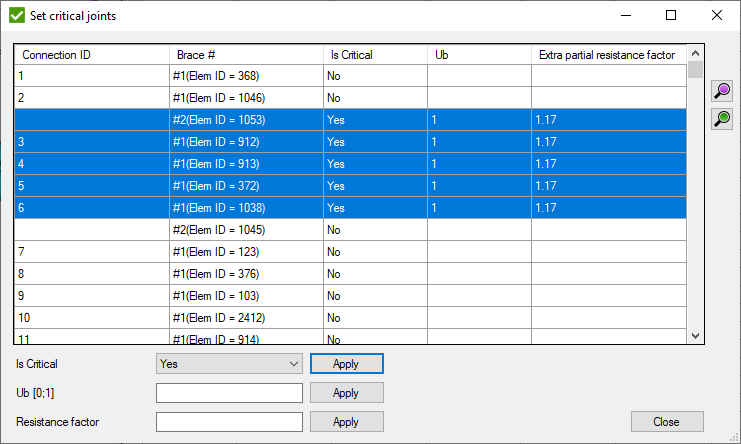Apply the Ub value
This screenshot has height=444, width=741.
click(x=346, y=393)
